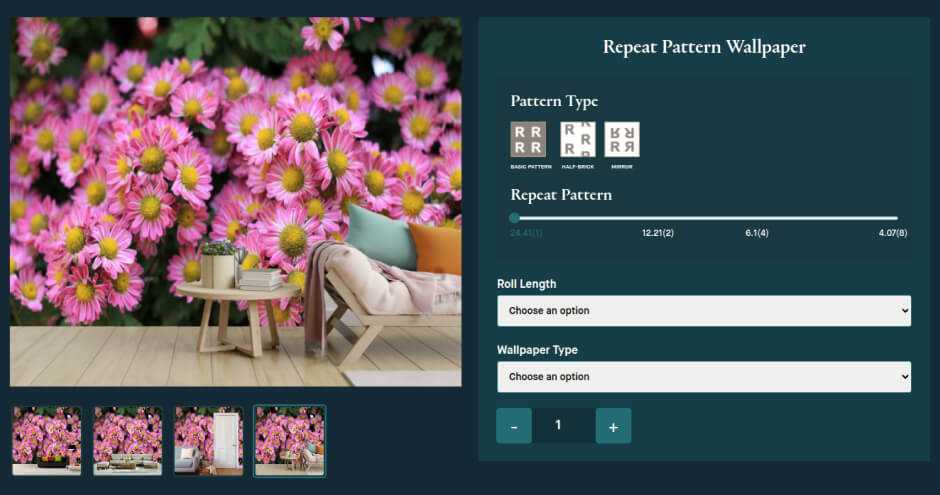Click the 24.41(1) repeat pattern label
This screenshot has width=940, height=495.
tap(527, 233)
